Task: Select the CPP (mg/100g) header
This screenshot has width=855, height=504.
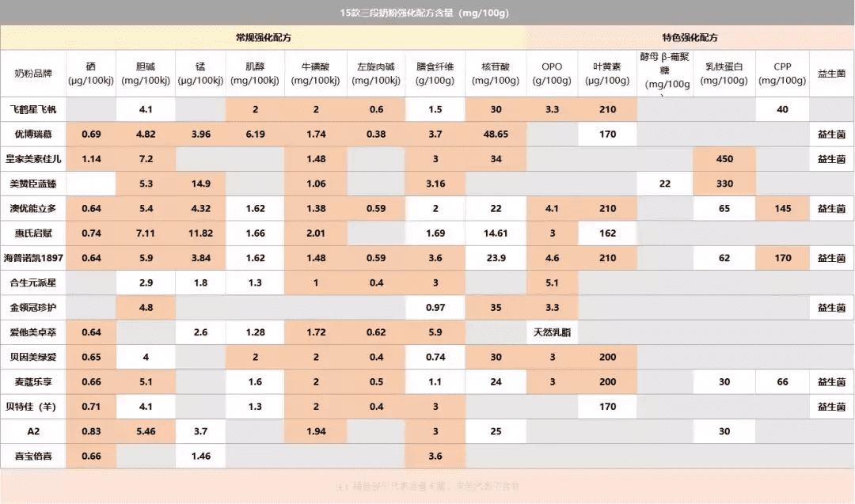Action: (782, 74)
